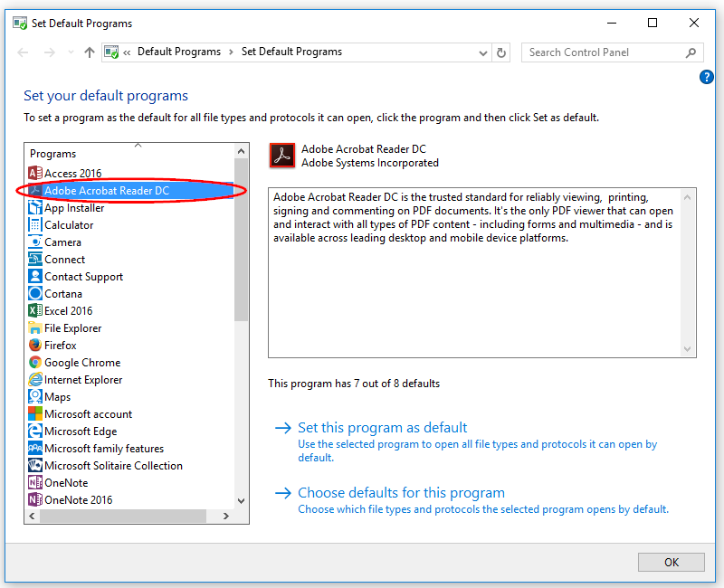Select App Installer in the list
The image size is (724, 588).
(74, 208)
